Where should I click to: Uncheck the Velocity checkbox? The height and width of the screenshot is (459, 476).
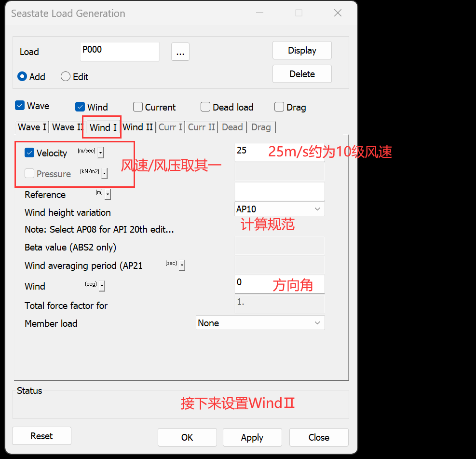[29, 153]
